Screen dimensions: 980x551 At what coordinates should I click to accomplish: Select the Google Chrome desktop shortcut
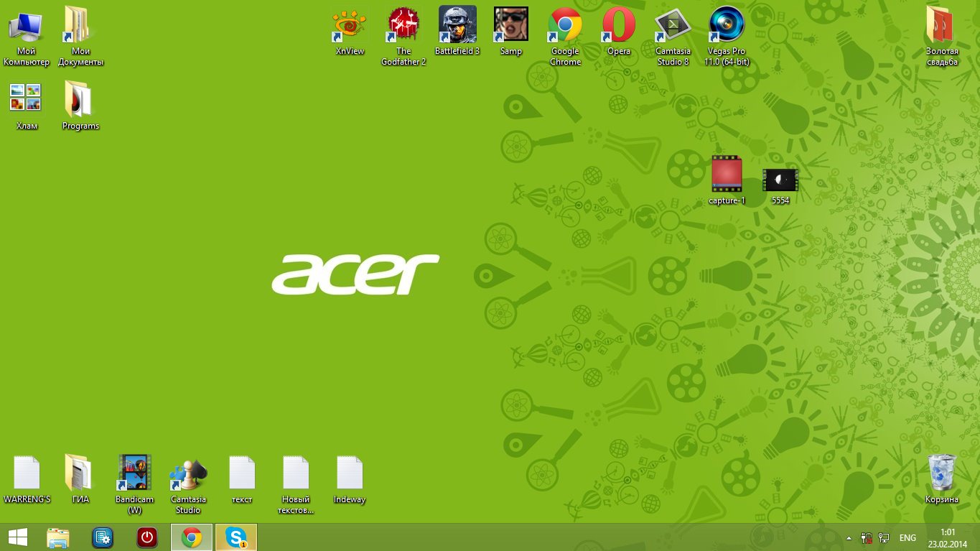click(565, 36)
